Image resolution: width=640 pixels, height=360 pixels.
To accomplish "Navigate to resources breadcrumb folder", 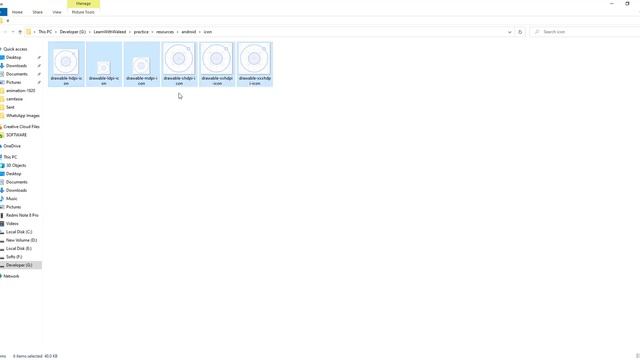I will point(165,32).
